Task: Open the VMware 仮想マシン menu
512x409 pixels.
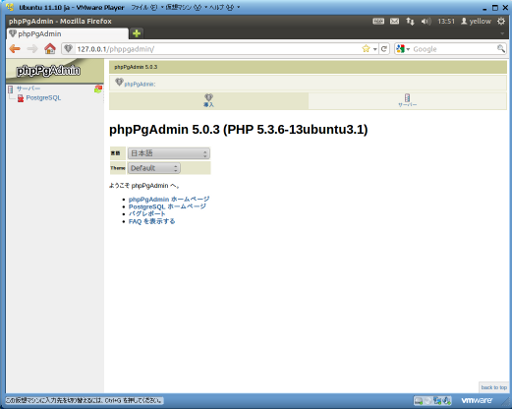Action: (186, 7)
